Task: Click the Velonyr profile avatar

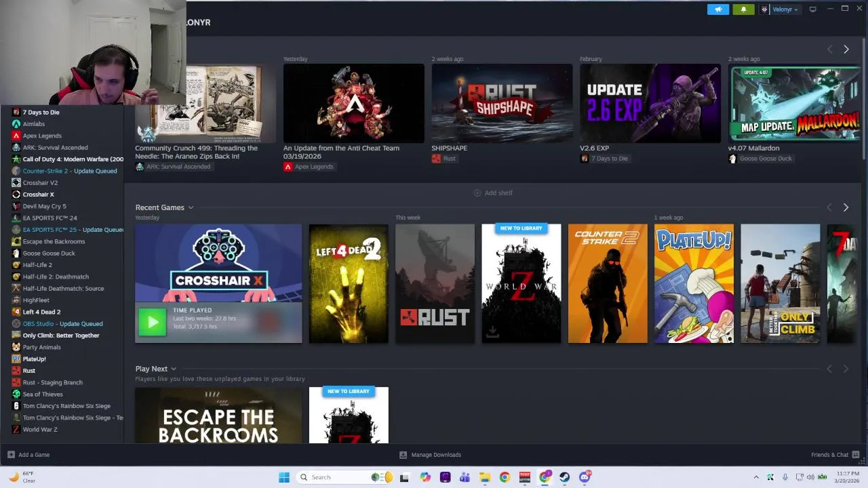Action: pyautogui.click(x=765, y=9)
